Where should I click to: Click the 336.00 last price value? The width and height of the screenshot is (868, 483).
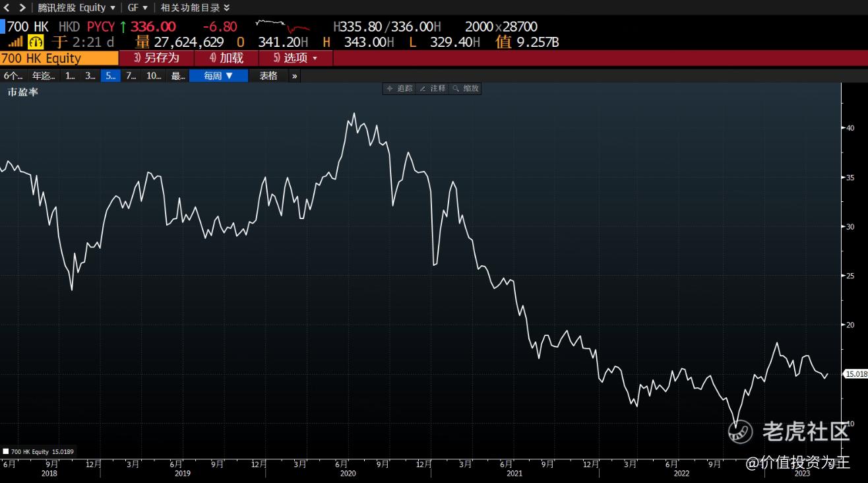[153, 27]
